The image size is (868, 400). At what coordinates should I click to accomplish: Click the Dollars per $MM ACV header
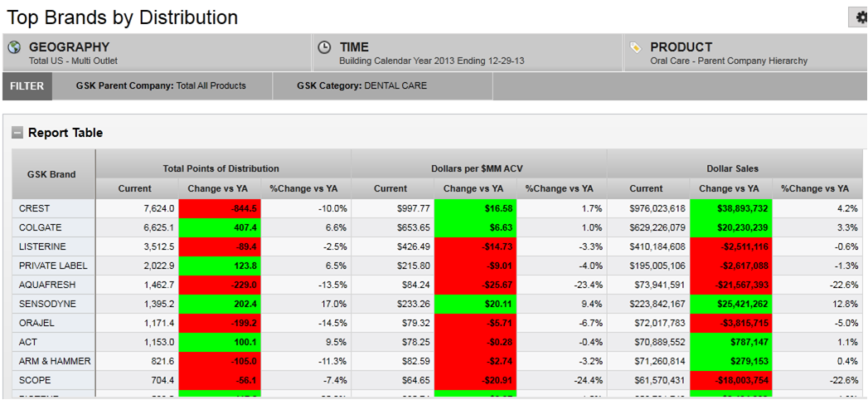tap(477, 168)
